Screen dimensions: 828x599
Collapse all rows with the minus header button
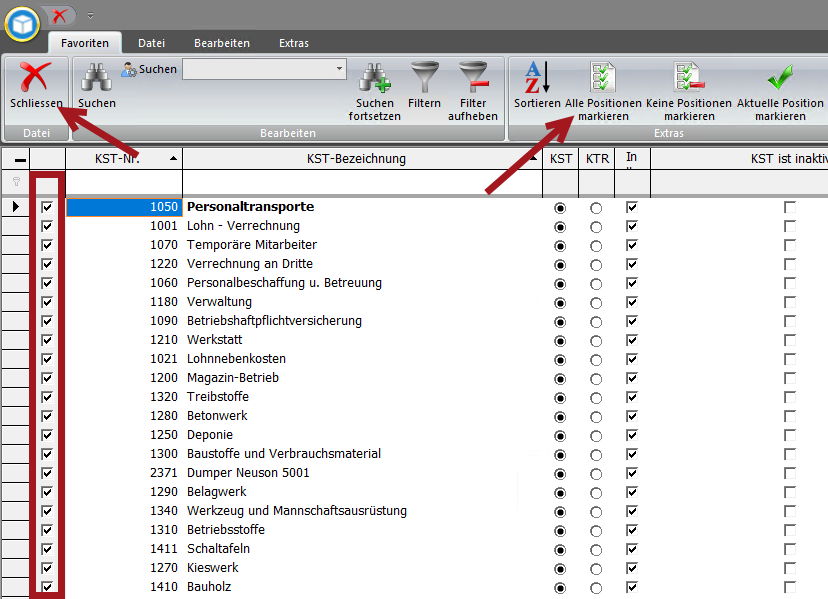point(20,160)
